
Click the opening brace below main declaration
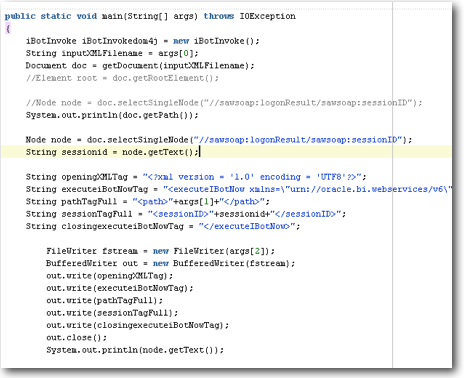[x=8, y=29]
